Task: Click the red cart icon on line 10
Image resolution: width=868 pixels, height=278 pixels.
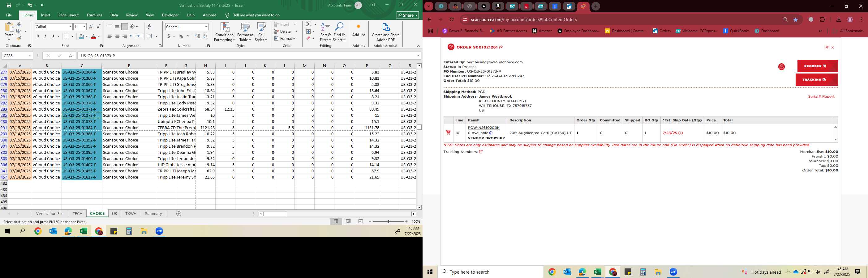Action: pyautogui.click(x=448, y=133)
